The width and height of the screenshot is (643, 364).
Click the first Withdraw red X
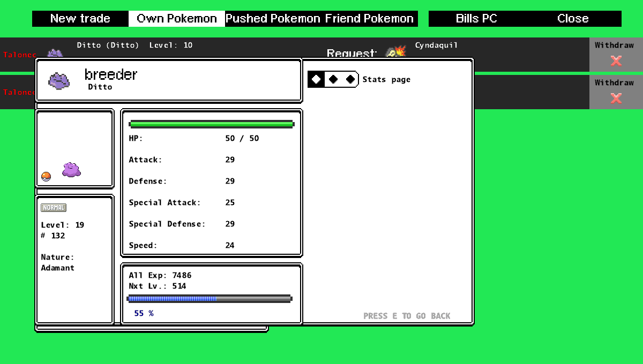pyautogui.click(x=616, y=60)
